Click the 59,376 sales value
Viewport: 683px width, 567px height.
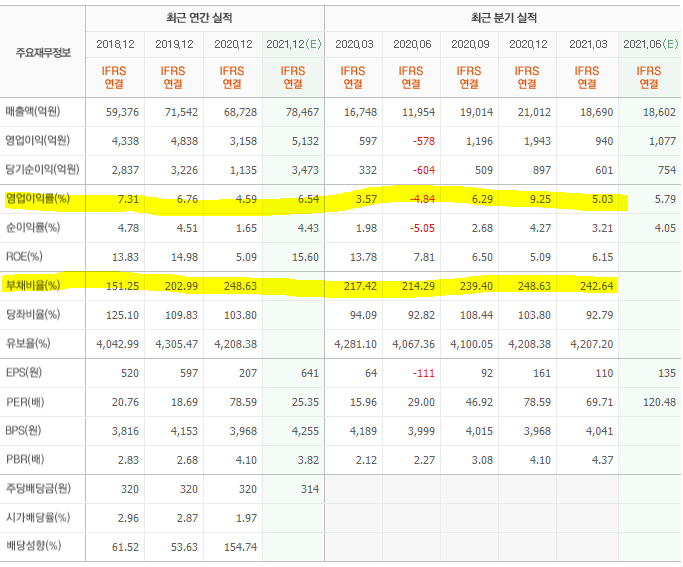[122, 112]
